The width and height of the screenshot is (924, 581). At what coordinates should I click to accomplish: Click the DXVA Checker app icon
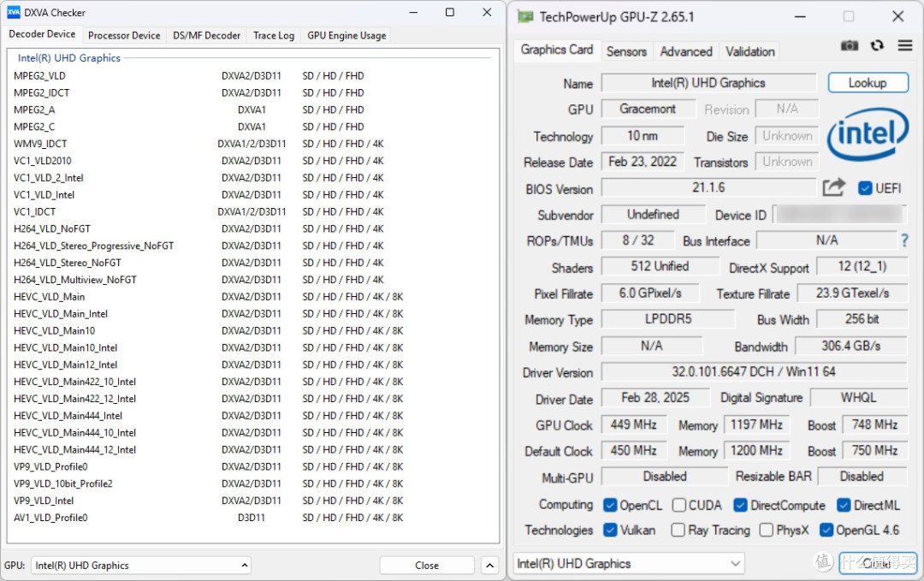(13, 12)
